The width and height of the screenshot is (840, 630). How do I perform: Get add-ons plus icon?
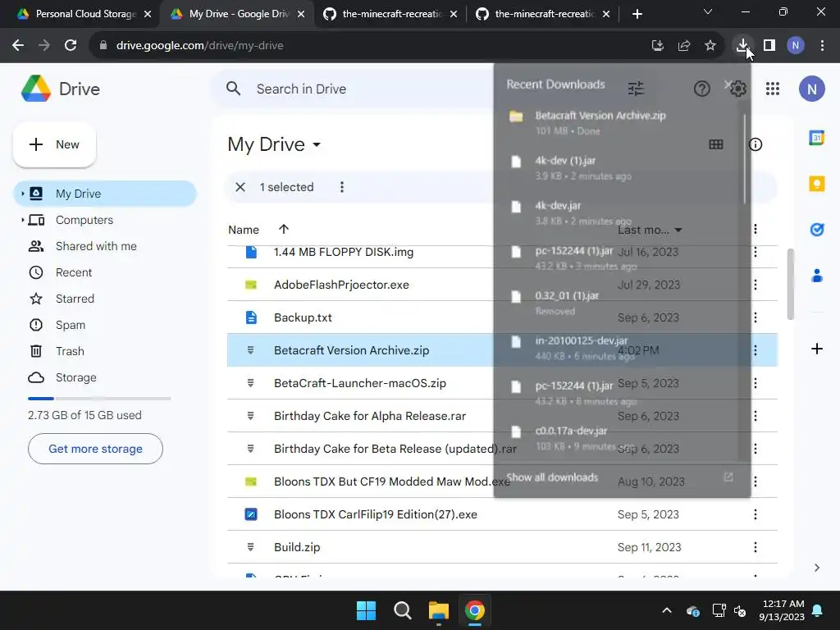(816, 349)
